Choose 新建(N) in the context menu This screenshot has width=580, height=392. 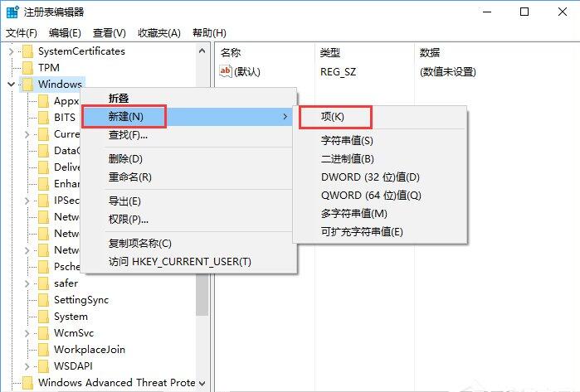point(188,117)
